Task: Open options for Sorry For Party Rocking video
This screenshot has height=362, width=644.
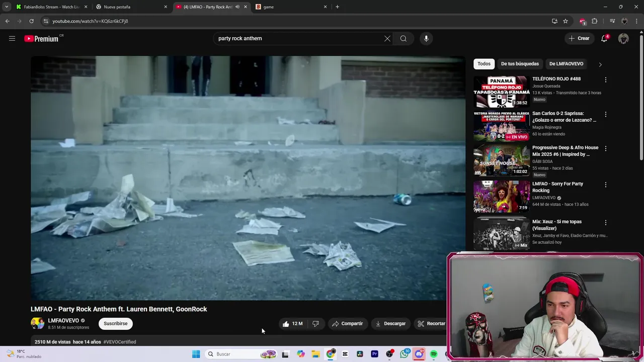Action: tap(606, 185)
